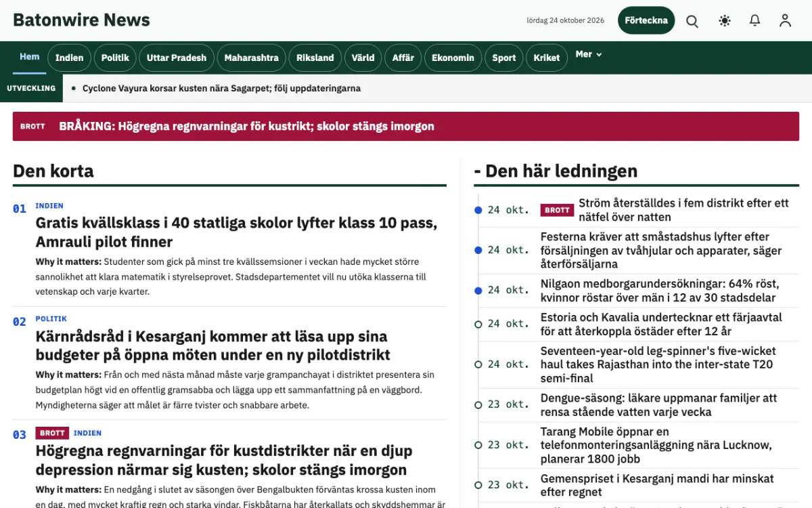Open headline Gratis kvällsklass i 40 skolor

236,232
